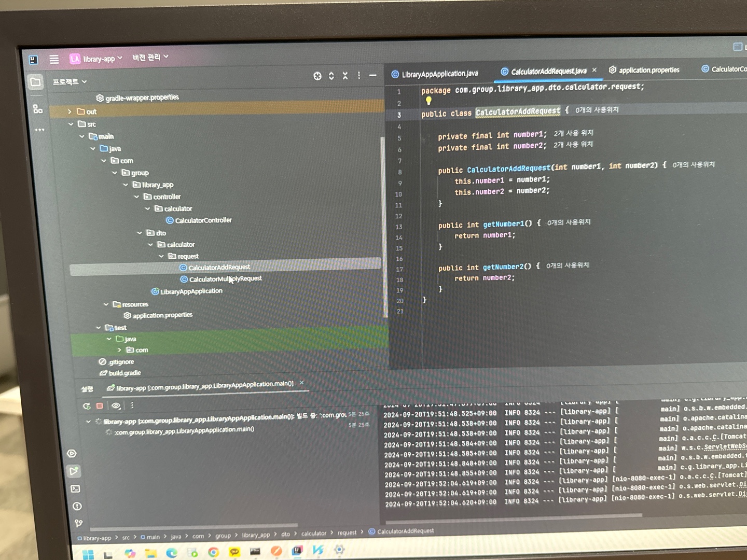
Task: Collapse the src folder
Action: click(x=71, y=124)
